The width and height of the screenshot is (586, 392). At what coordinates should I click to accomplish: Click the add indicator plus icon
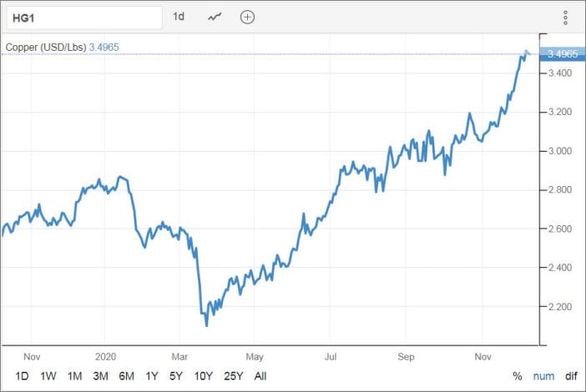coord(247,17)
